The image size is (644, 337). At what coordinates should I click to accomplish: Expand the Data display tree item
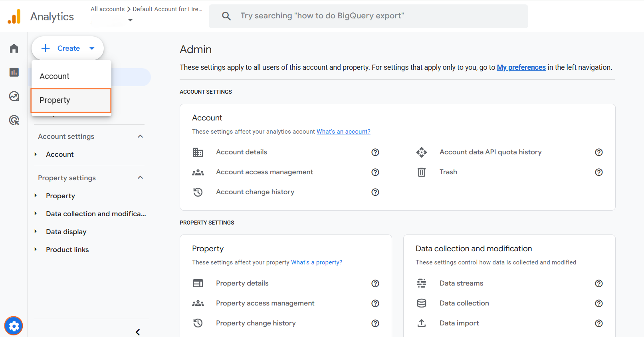36,231
